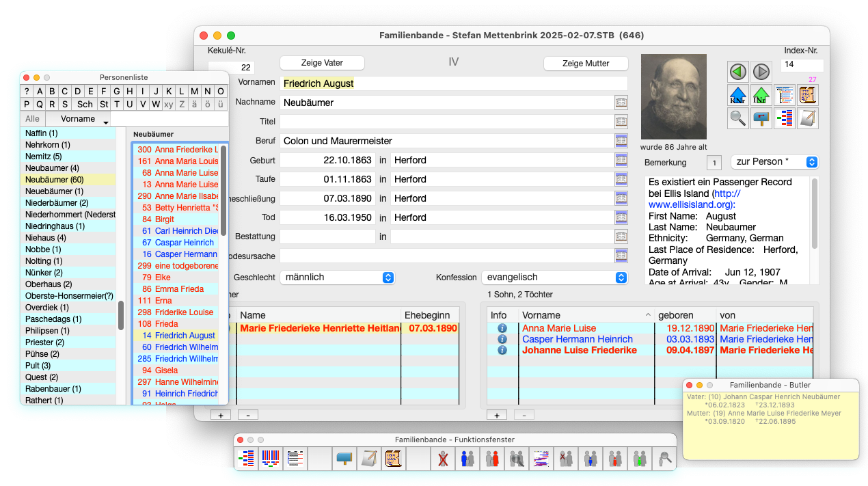Select Caspar Heinrich in the Neubäumer list
Viewport: 868px width, 486px height.
tap(184, 243)
